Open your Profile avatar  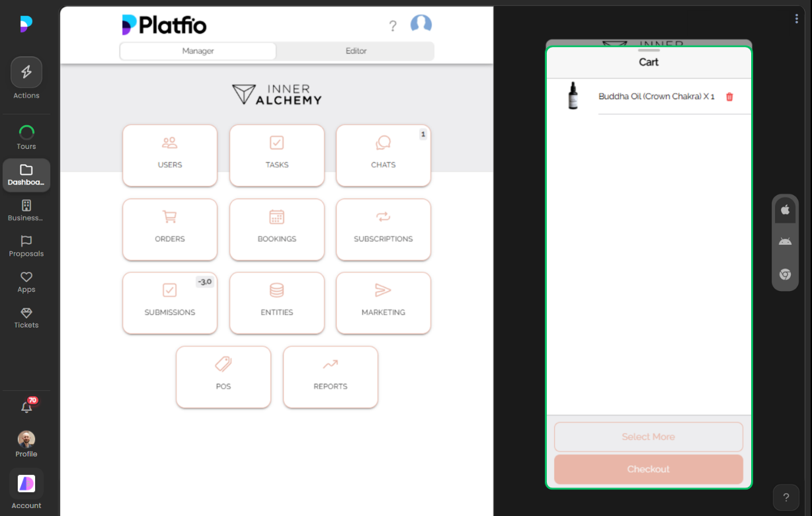(26, 439)
